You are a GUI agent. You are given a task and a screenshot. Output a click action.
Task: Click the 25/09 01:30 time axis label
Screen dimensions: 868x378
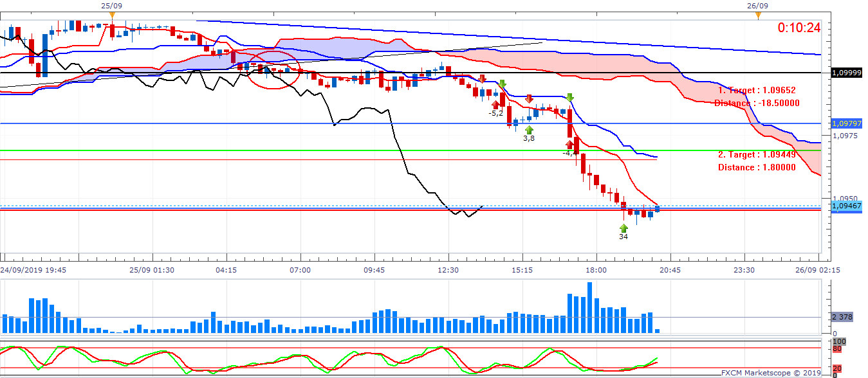[152, 270]
